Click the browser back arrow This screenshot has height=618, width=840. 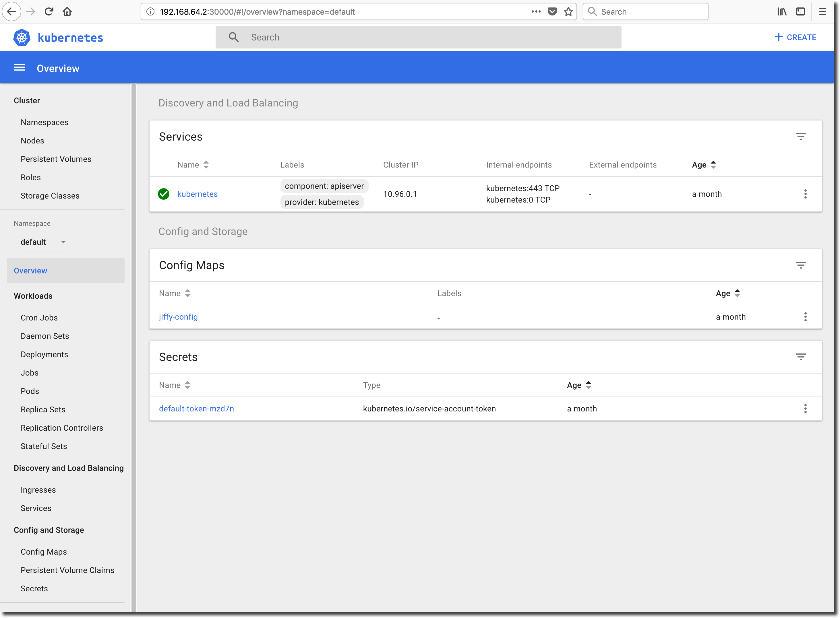pyautogui.click(x=11, y=11)
